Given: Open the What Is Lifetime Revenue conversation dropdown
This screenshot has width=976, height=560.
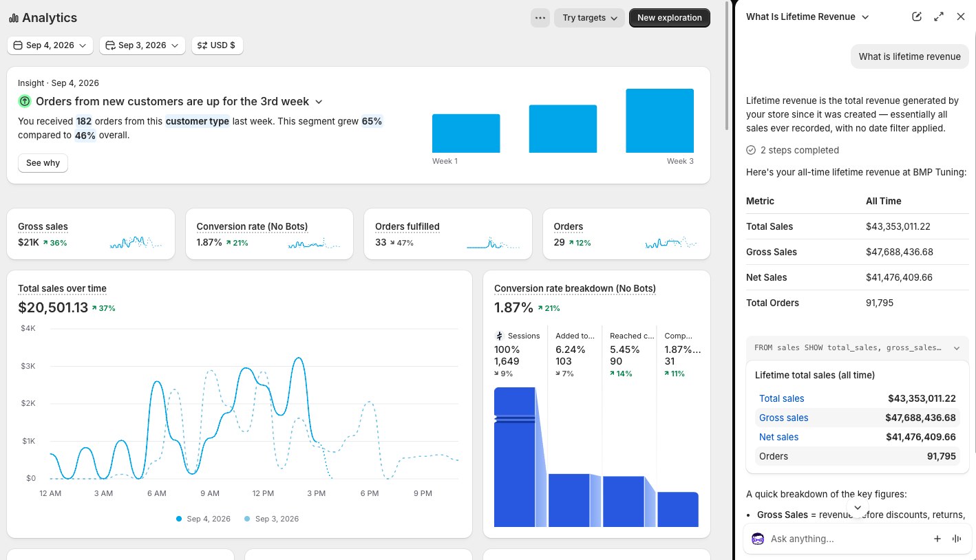Looking at the screenshot, I should click(x=807, y=17).
